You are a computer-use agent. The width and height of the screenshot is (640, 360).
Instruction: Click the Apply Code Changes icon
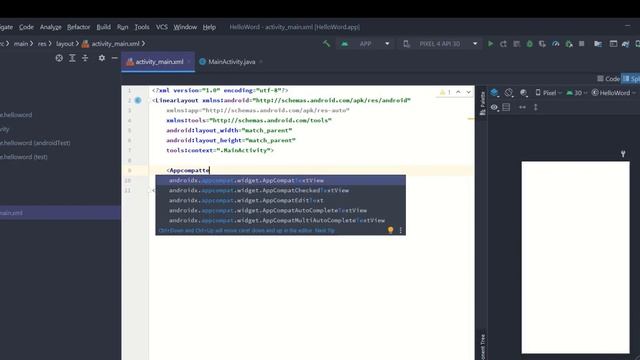click(516, 44)
